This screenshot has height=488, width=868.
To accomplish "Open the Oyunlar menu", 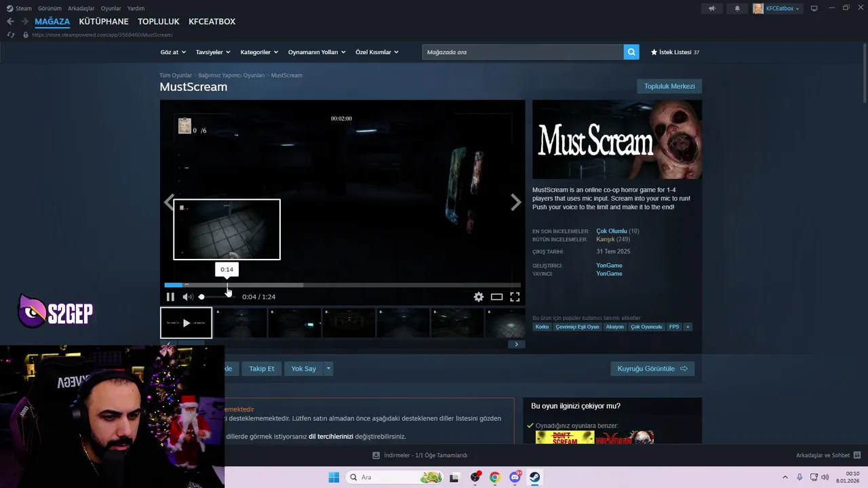I will point(111,8).
